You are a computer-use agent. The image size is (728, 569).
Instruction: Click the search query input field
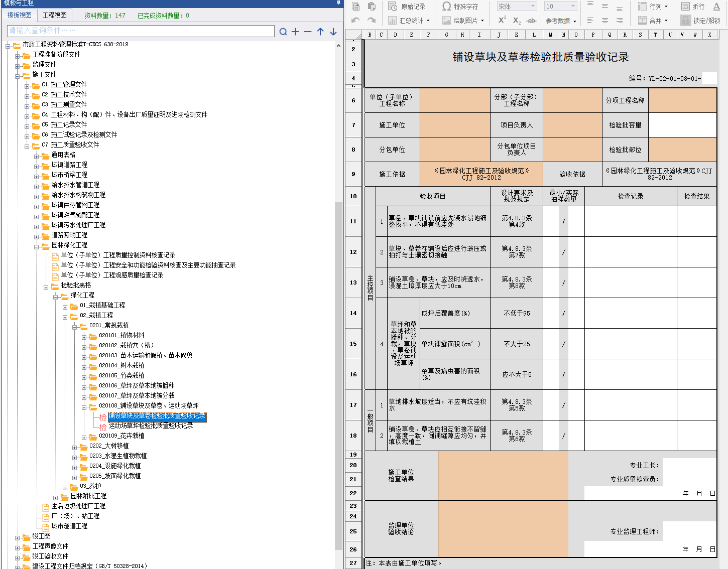coord(141,31)
